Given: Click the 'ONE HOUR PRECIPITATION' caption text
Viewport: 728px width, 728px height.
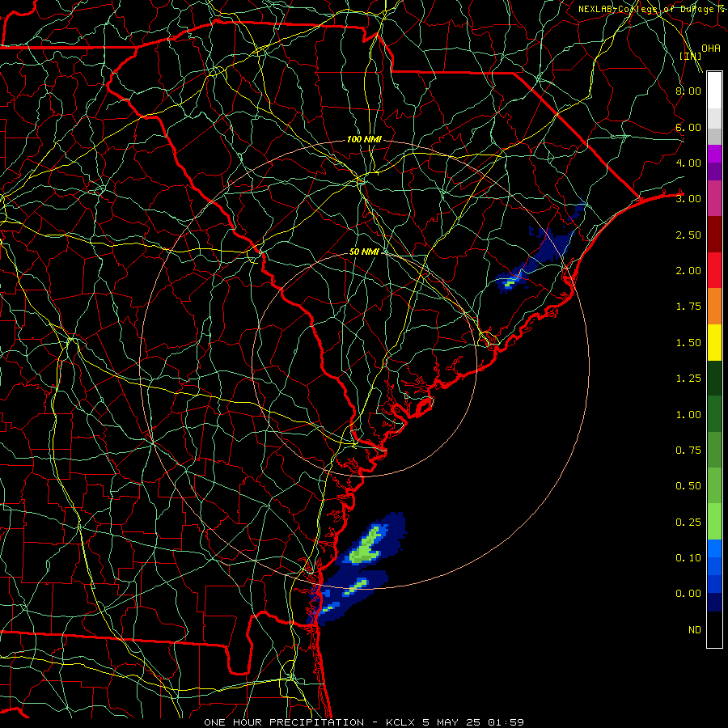Looking at the screenshot, I should 284,722.
